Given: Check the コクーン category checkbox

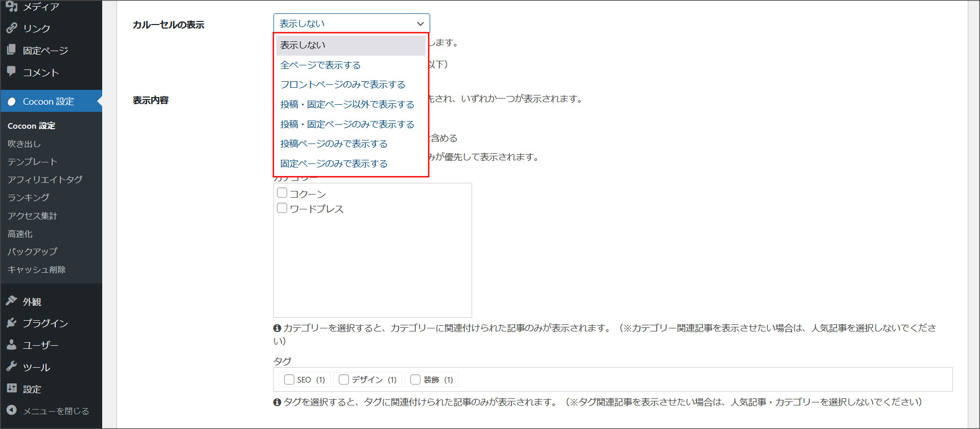Looking at the screenshot, I should 282,193.
